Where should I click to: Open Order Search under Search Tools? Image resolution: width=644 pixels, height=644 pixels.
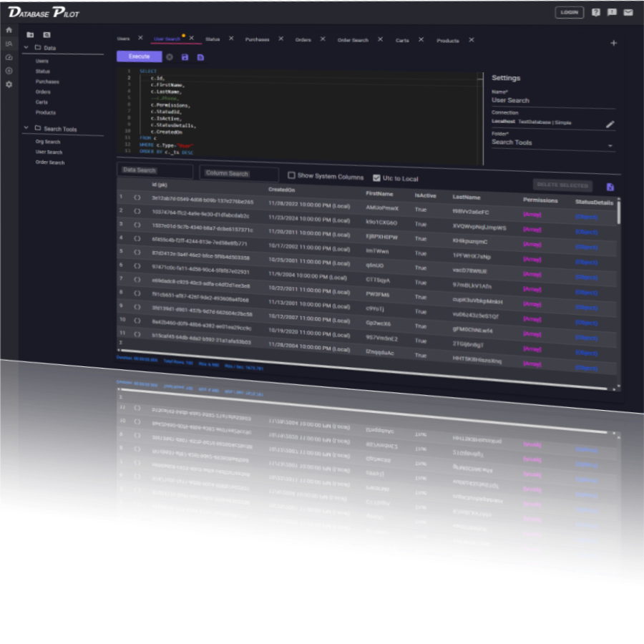pos(50,162)
